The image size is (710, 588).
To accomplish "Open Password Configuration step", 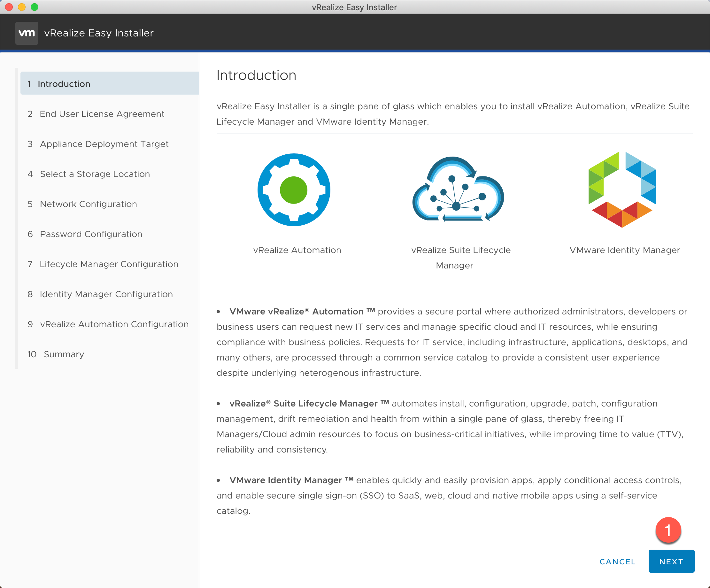I will click(x=91, y=234).
